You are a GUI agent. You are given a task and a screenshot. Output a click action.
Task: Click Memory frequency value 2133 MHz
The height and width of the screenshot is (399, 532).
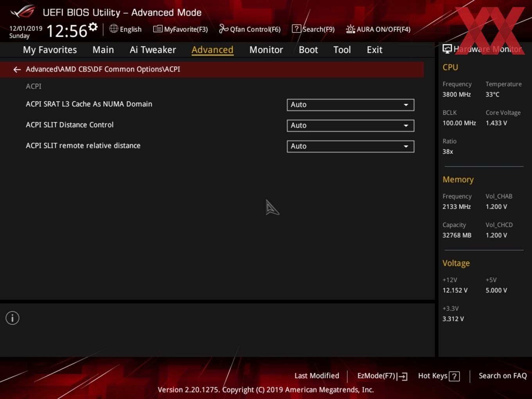(x=457, y=207)
